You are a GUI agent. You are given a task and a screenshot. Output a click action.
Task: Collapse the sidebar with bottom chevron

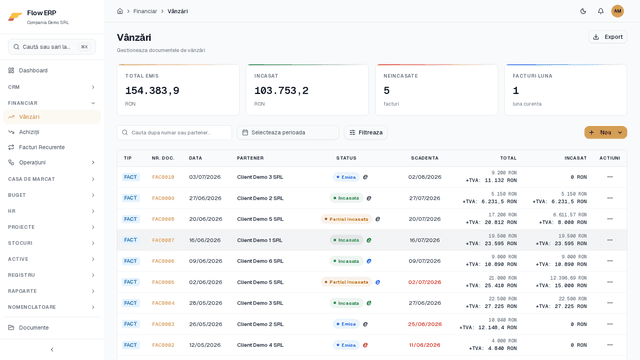(x=52, y=349)
